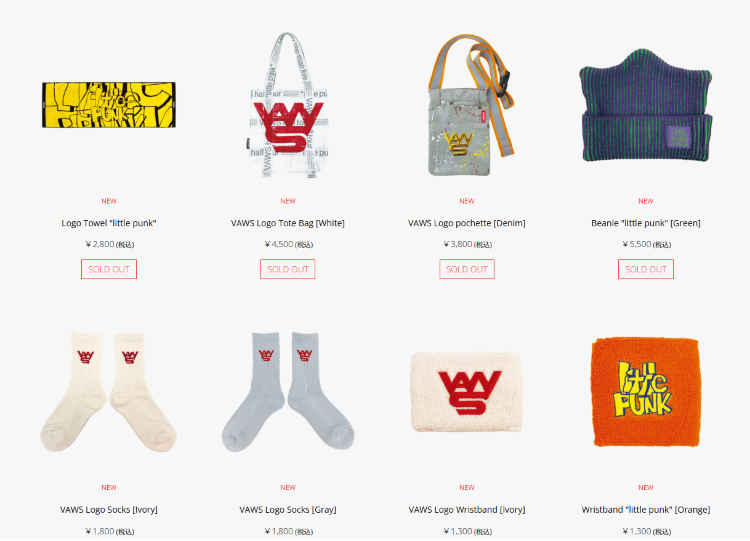Visit VAWS Logo Socks [Ivory] product page
Image resolution: width=750 pixels, height=541 pixels.
tap(109, 510)
